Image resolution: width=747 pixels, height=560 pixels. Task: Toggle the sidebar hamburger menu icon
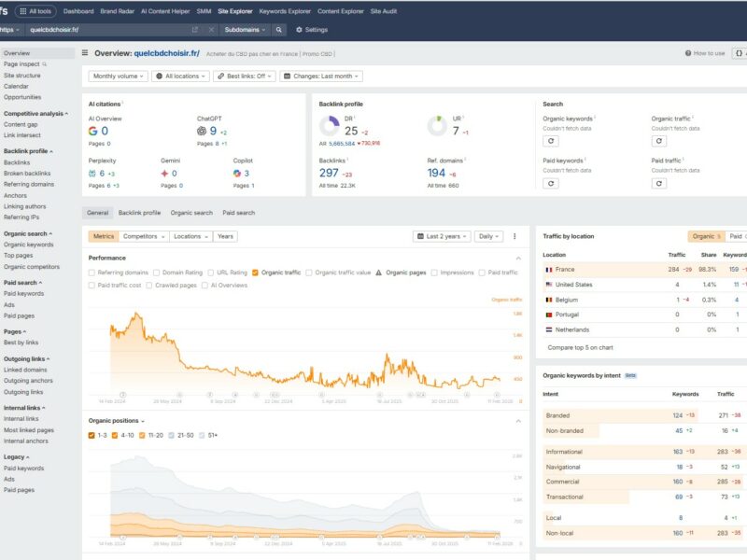tap(85, 53)
